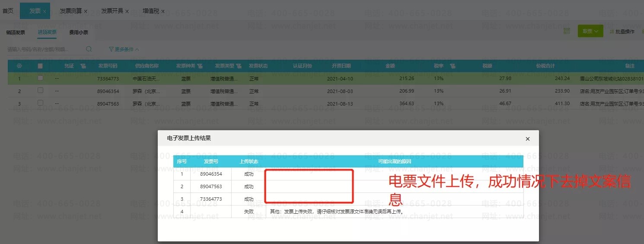Filter by 税率 column filter icon
This screenshot has height=244, width=644.
tap(453, 66)
